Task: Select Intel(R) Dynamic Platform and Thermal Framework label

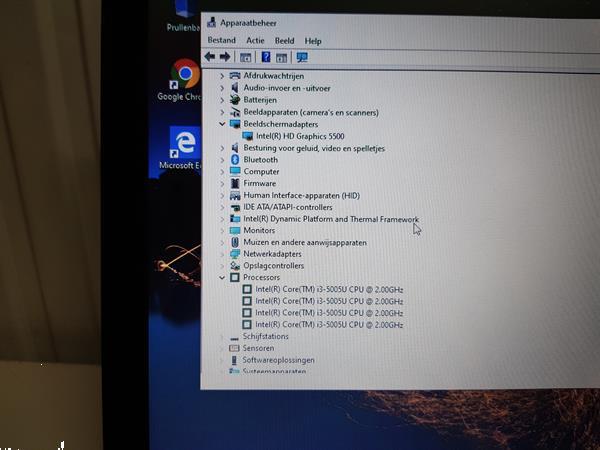Action: point(331,219)
